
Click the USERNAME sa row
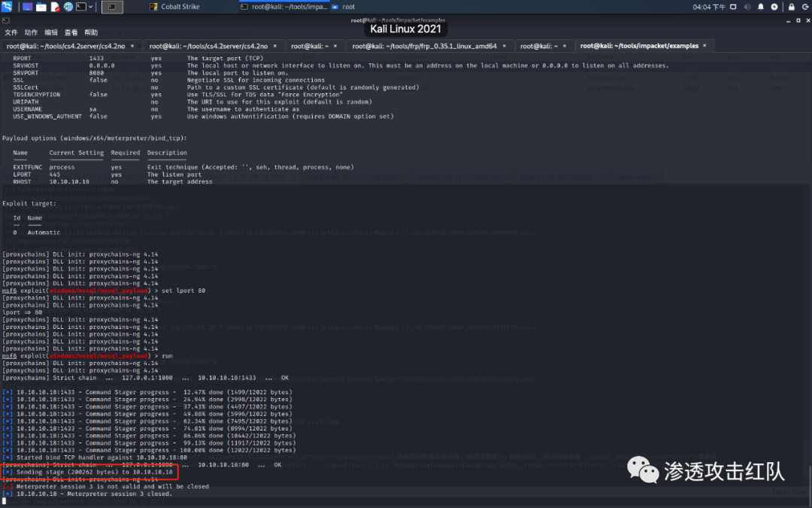156,109
